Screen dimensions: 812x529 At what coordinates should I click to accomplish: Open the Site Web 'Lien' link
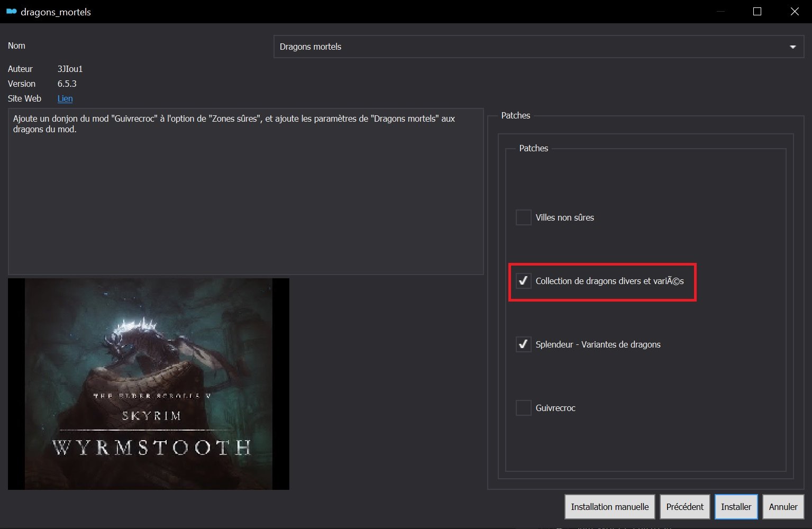point(65,98)
